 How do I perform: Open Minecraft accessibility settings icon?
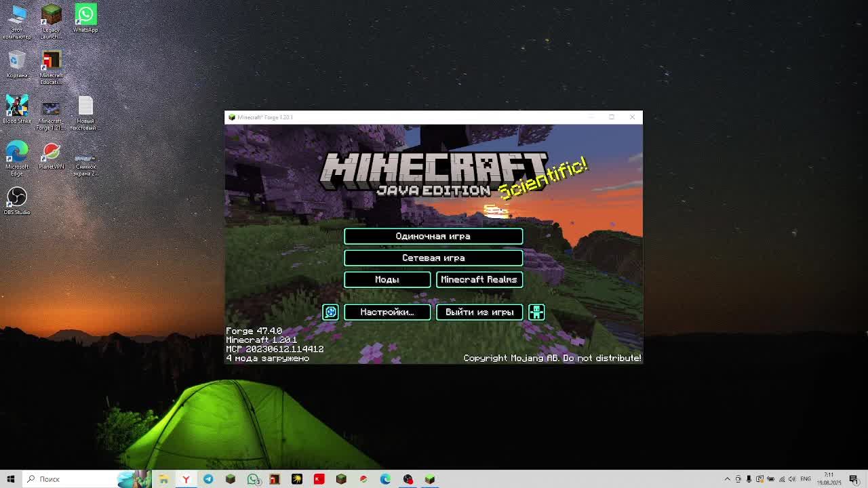(x=536, y=312)
